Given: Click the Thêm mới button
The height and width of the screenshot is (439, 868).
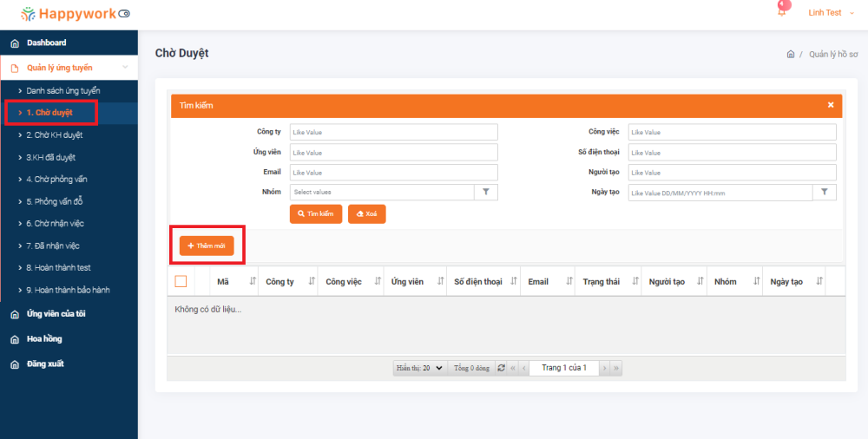Looking at the screenshot, I should coord(207,246).
